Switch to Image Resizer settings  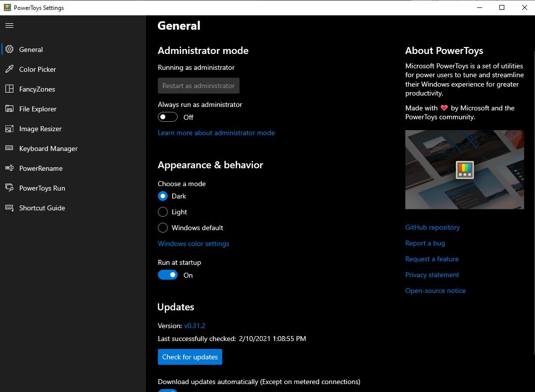73,129
